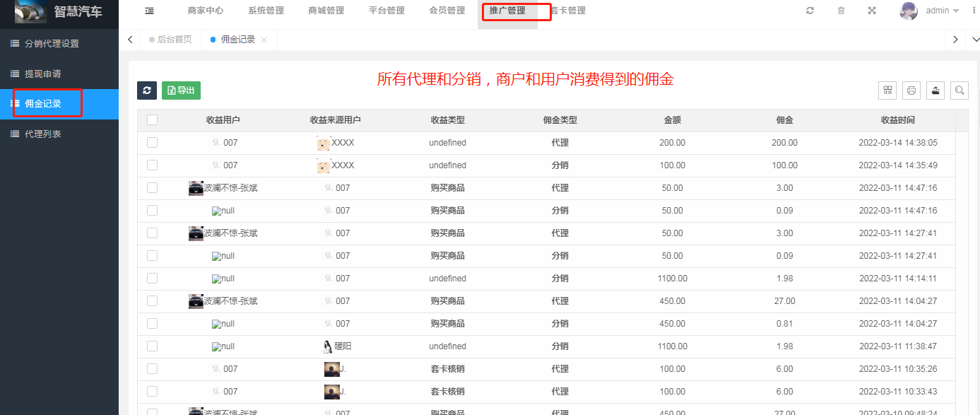Viewport: 980px width, 415px height.
Task: Click the 分销代理设置 sidebar icon
Action: pos(14,43)
